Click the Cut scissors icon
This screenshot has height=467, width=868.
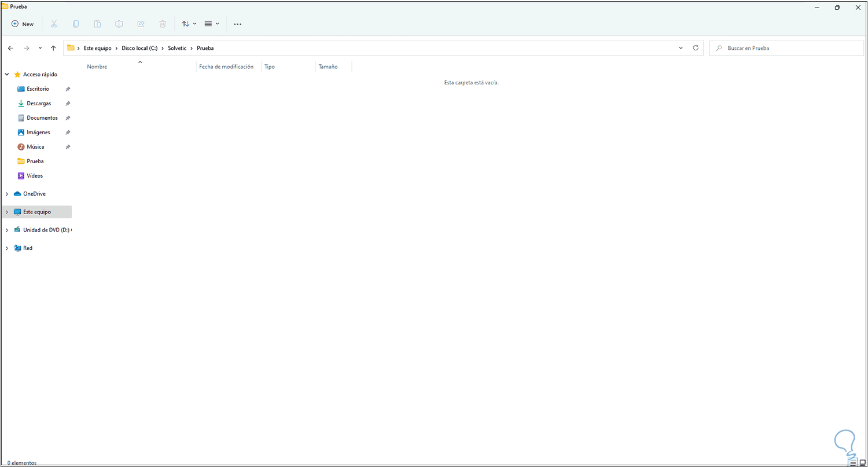tap(54, 24)
